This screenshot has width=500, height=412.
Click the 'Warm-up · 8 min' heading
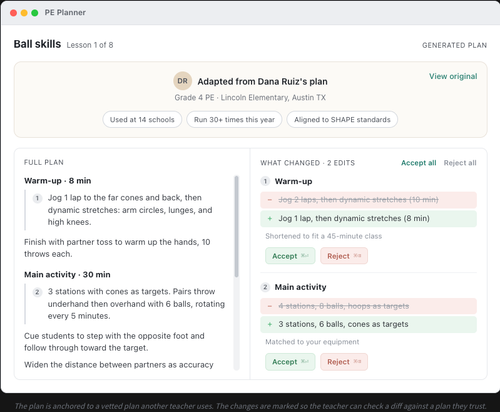point(57,181)
